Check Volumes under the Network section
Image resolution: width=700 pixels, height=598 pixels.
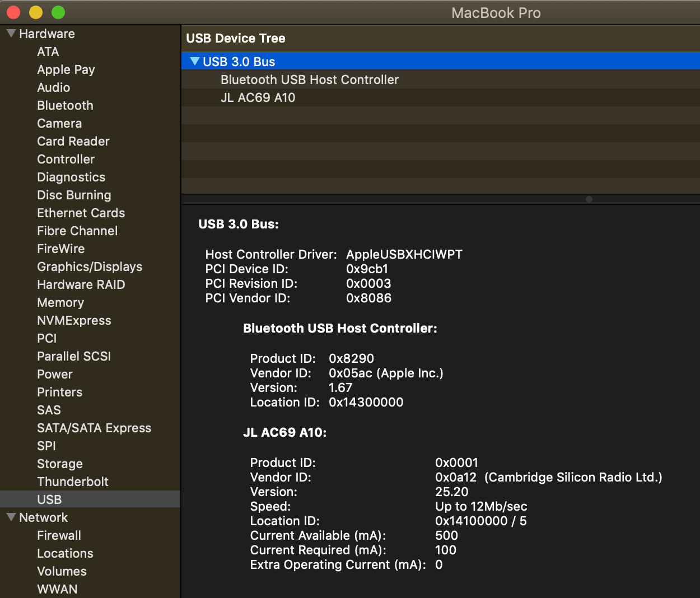pos(62,571)
